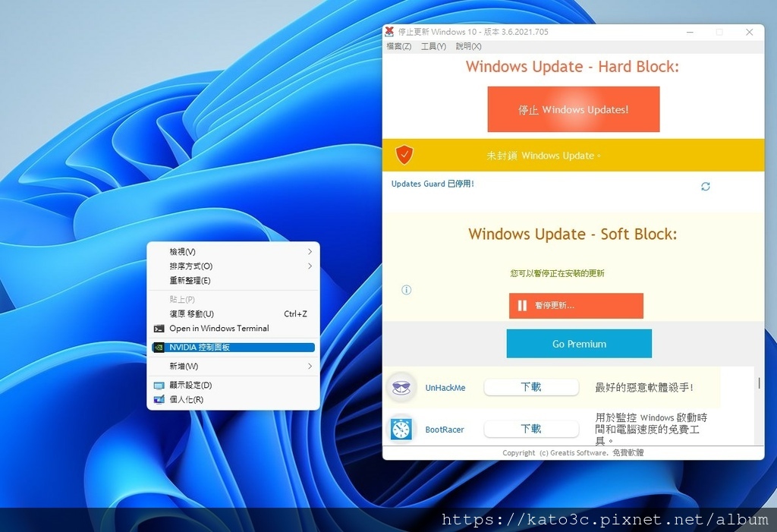Screen dimensions: 777x532
Task: Click the Windows Update - Hard Block heading
Action: [x=572, y=67]
